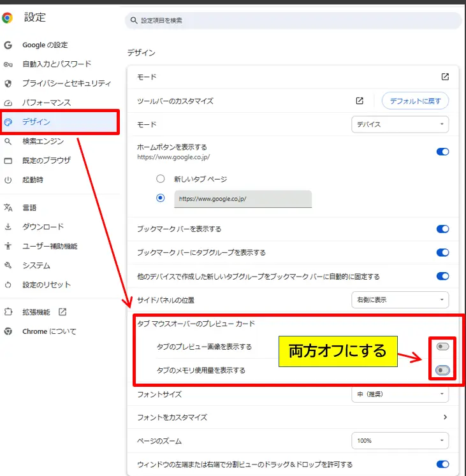Screen dimensions: 466x476
Task: Click the download arrow icon for ダウンロード
Action: pyautogui.click(x=8, y=227)
